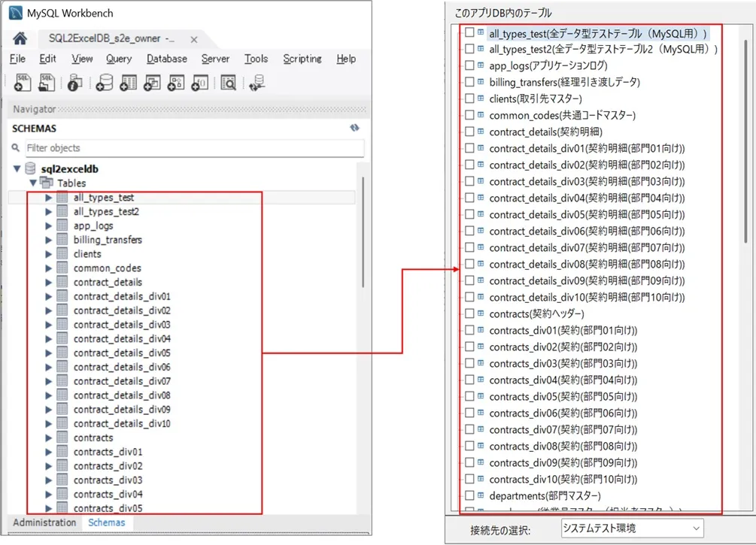Image resolution: width=756 pixels, height=545 pixels.
Task: Select the clients(取引先マスター) checkbox
Action: (x=469, y=98)
